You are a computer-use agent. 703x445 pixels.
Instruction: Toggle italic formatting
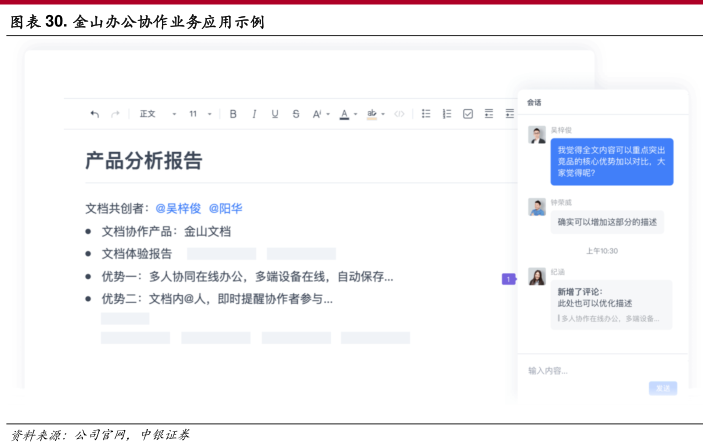254,114
